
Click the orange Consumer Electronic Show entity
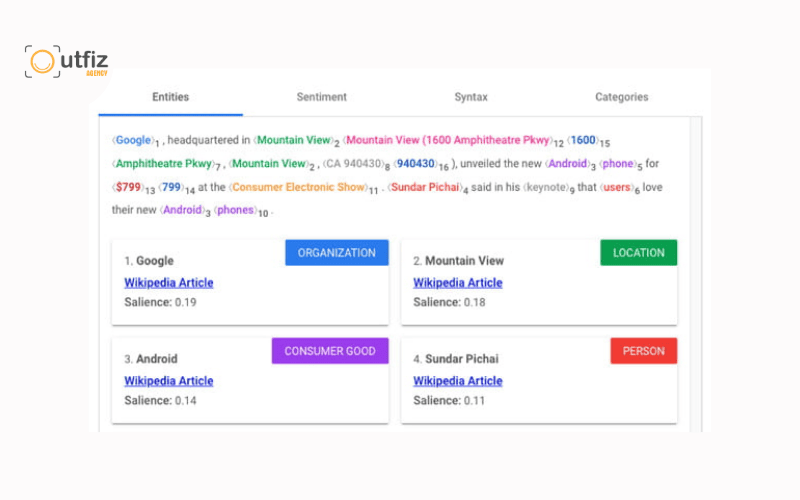(298, 187)
